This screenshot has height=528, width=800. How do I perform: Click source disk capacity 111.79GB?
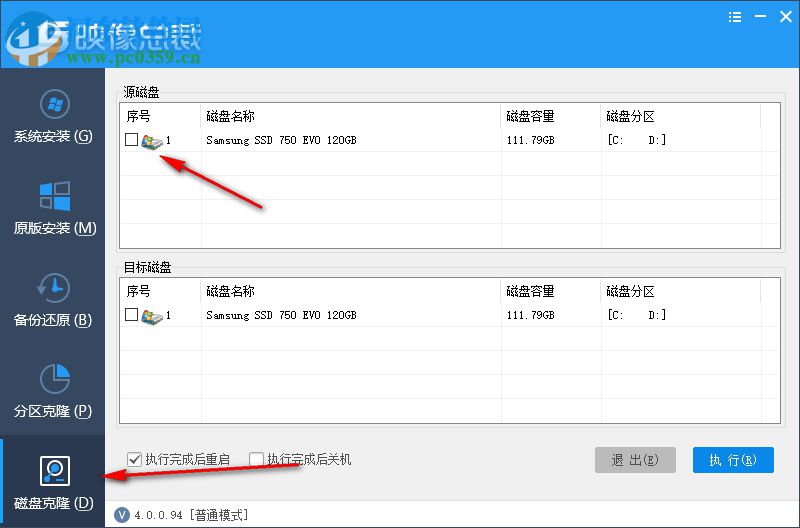pyautogui.click(x=530, y=140)
